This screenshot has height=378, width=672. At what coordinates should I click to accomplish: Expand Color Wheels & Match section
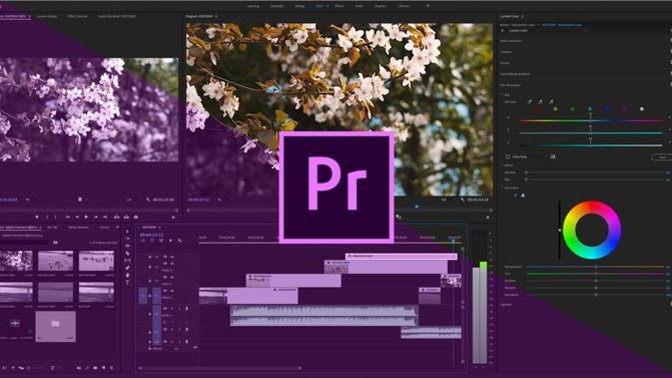515,74
